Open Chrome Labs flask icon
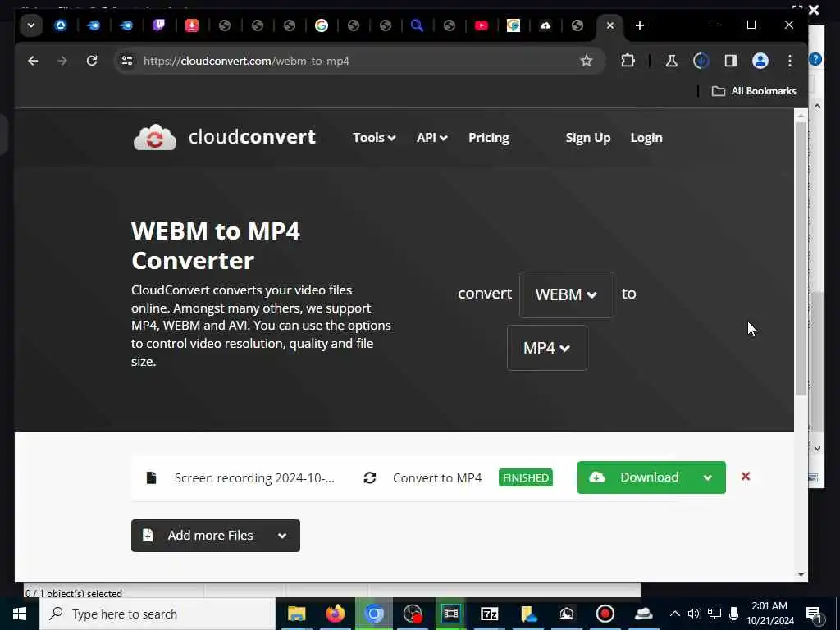The height and width of the screenshot is (630, 840). 671,61
